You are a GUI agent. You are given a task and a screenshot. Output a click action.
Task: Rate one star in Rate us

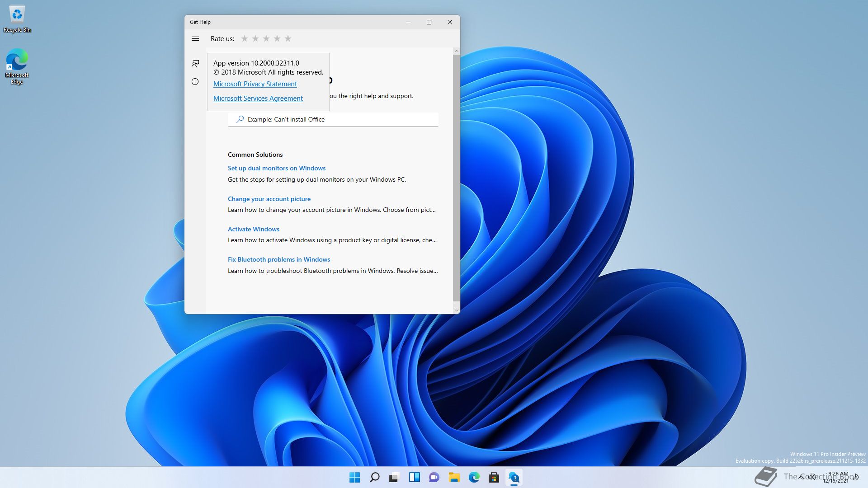click(x=245, y=39)
